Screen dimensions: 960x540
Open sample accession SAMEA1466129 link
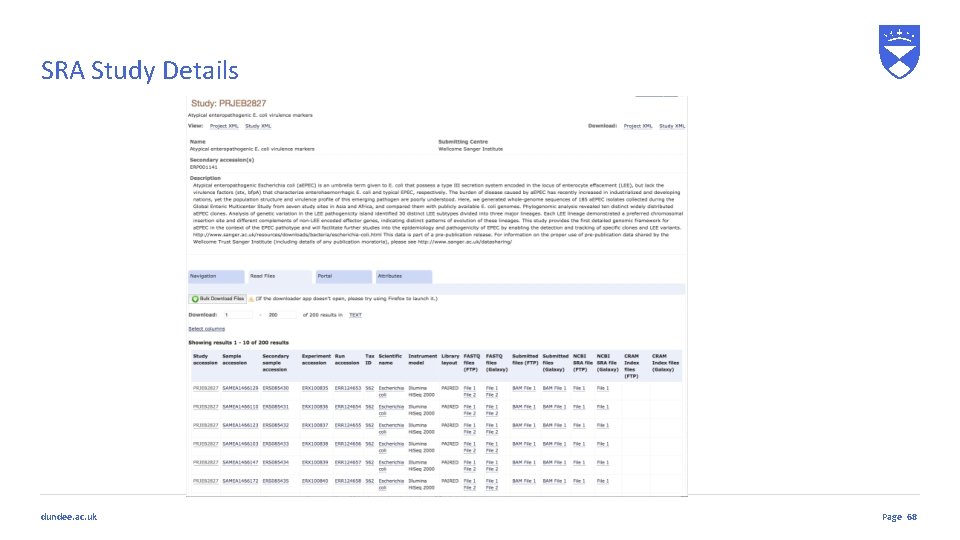(x=240, y=388)
